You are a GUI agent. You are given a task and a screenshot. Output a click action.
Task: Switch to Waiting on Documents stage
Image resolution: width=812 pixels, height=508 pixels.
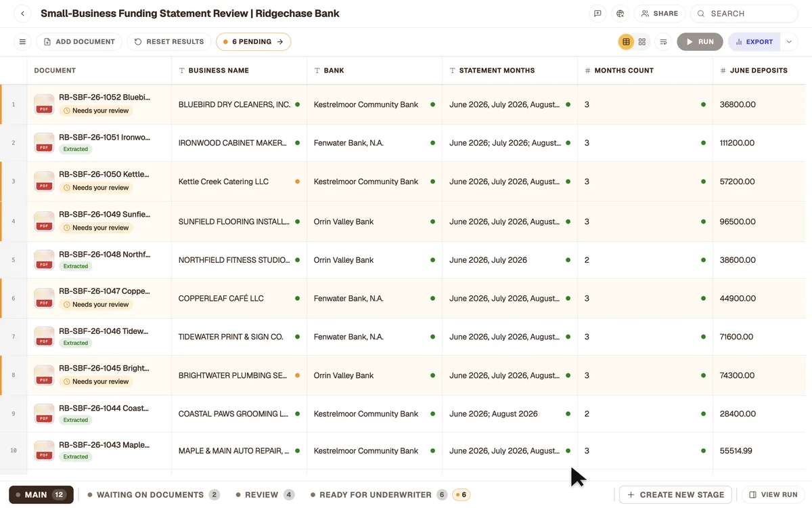coord(154,495)
